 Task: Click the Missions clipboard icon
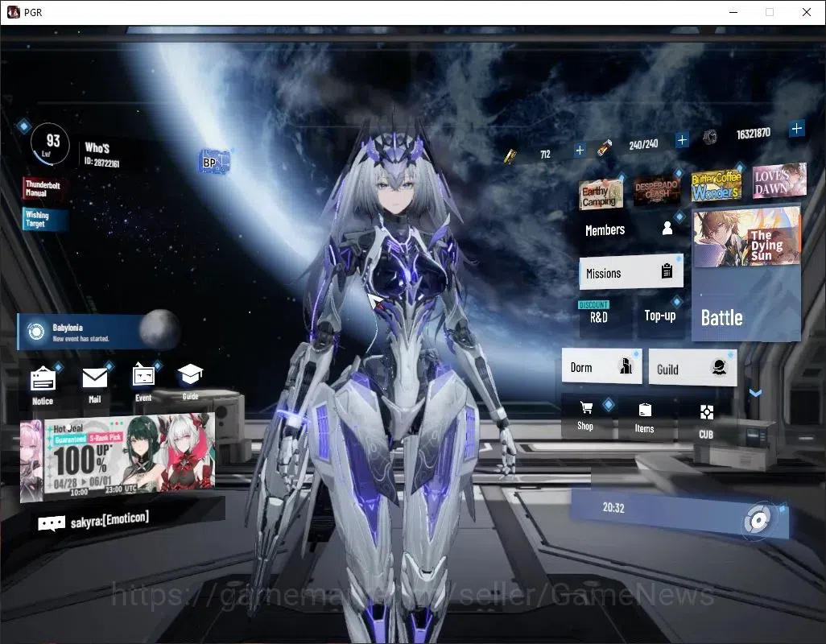[x=667, y=270]
